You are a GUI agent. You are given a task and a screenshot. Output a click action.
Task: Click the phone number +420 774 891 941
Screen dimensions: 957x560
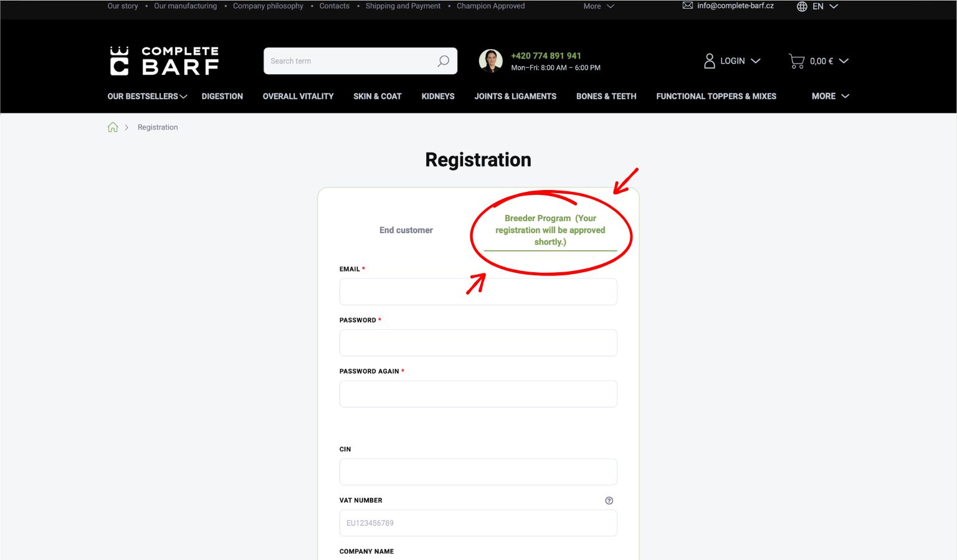546,55
